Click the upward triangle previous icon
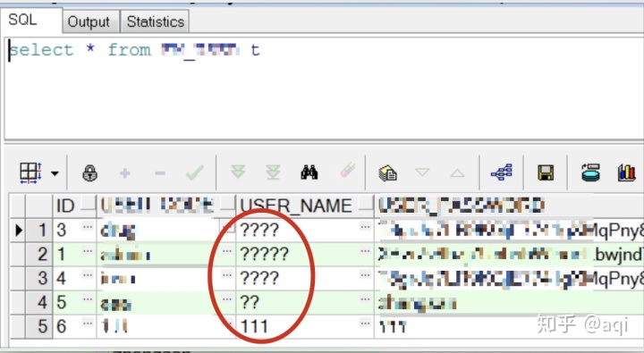This screenshot has height=353, width=644. point(457,173)
